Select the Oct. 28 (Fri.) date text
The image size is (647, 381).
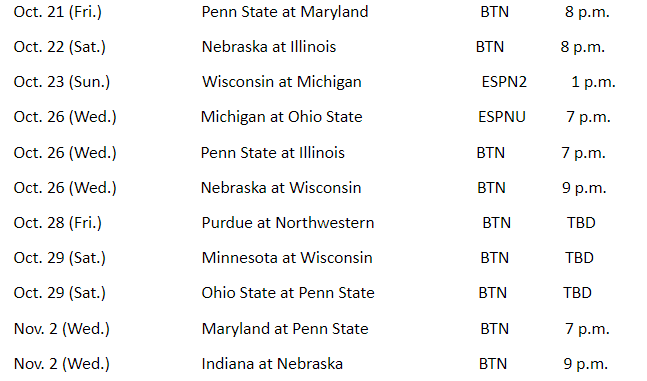(x=57, y=223)
